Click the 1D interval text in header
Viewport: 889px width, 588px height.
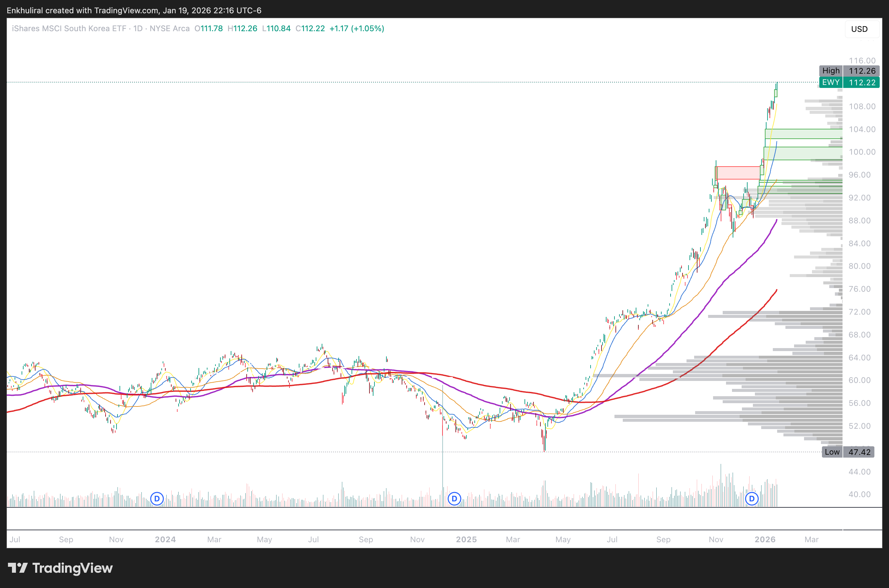[138, 29]
